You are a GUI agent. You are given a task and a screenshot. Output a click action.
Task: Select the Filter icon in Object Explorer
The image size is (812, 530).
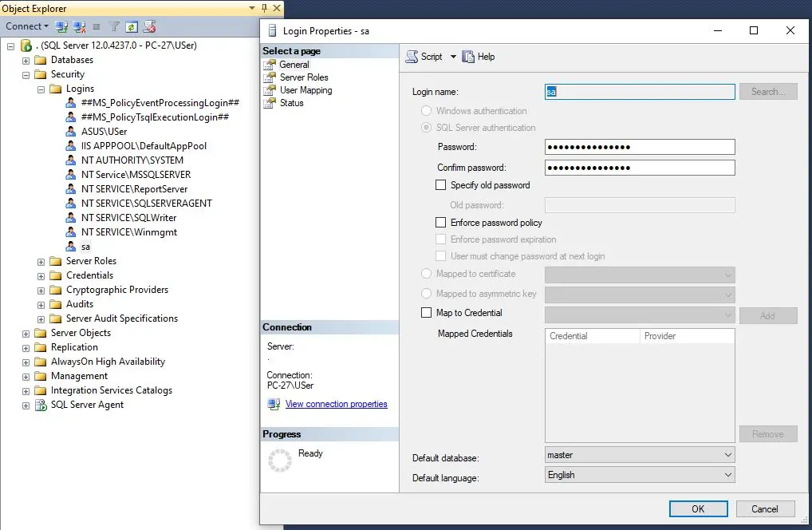tap(112, 26)
